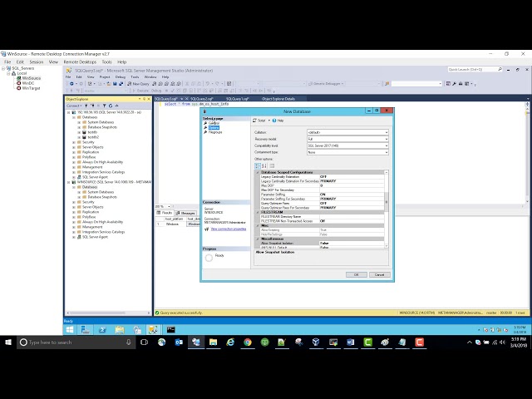Select the Filegroups page in New Database
532x399 pixels.
[x=215, y=132]
